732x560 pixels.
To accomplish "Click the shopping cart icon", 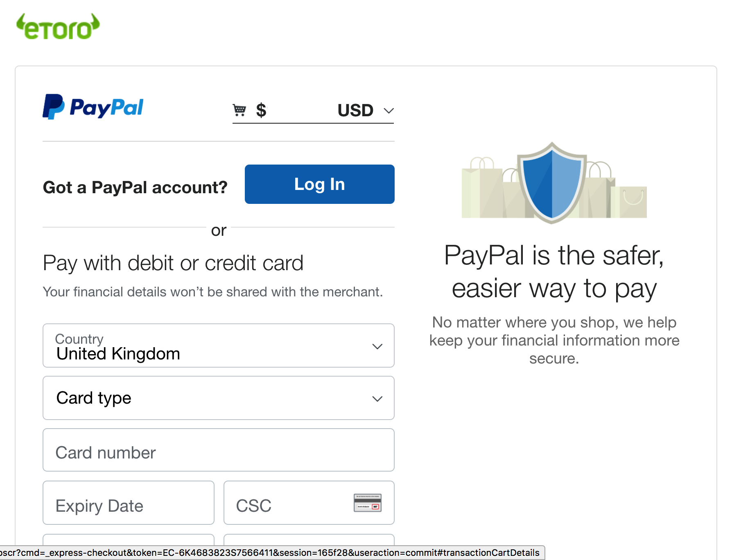I will tap(239, 110).
